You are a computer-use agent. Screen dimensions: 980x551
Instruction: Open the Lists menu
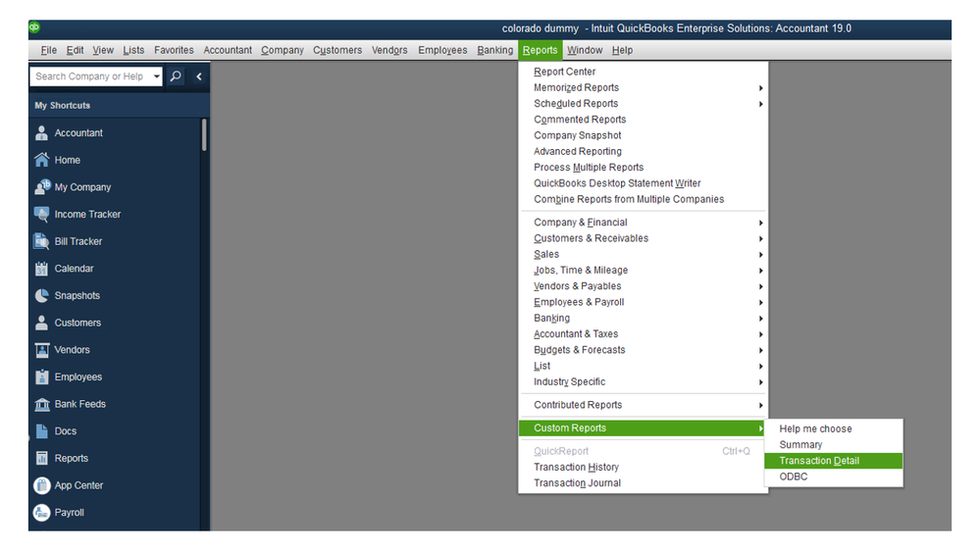point(133,50)
